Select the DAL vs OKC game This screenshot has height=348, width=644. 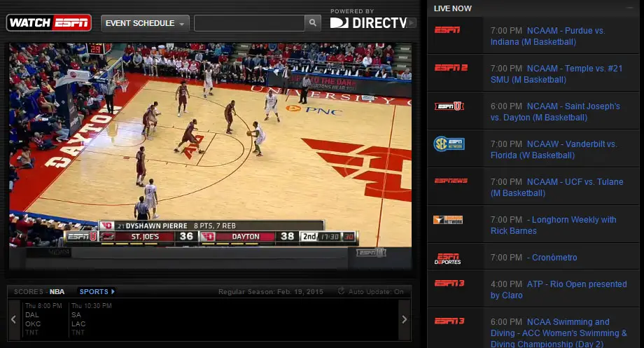(x=44, y=319)
